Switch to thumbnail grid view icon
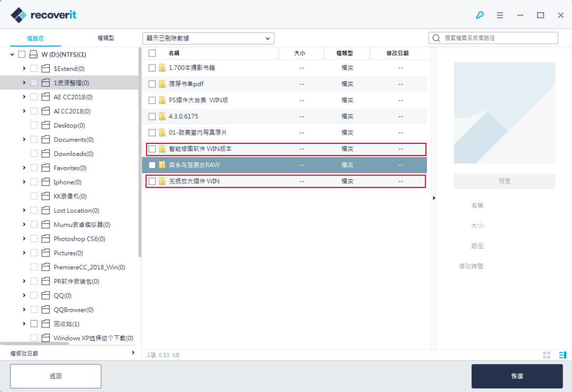The height and width of the screenshot is (392, 572). [x=547, y=355]
